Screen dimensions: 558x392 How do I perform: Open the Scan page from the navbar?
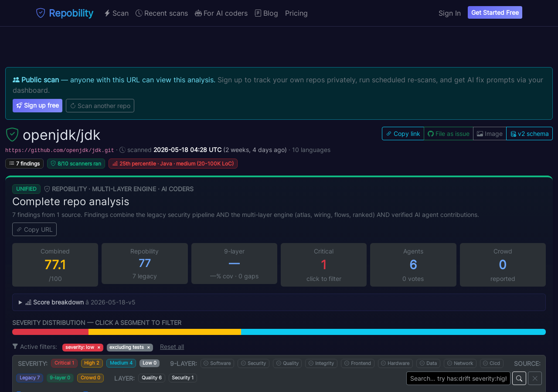(x=116, y=13)
